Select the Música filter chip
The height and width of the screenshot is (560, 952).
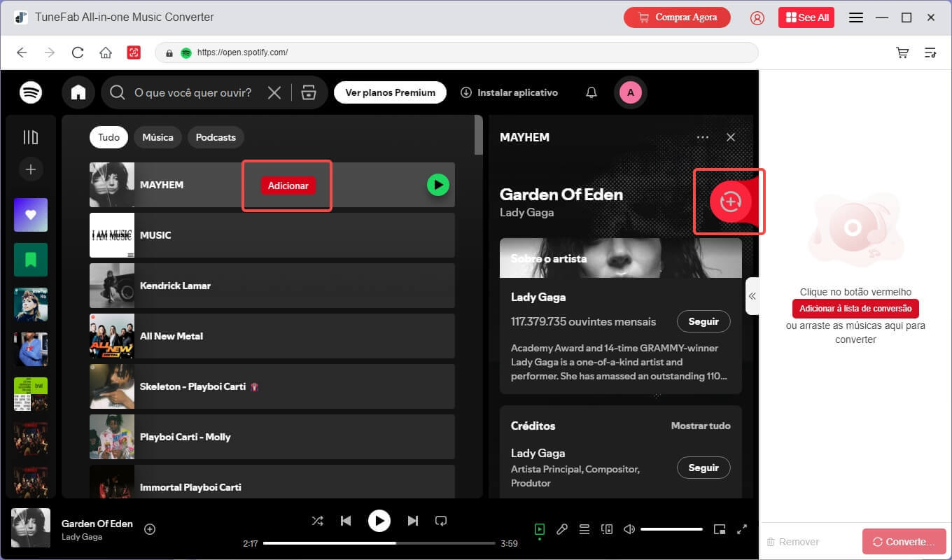[x=157, y=137]
